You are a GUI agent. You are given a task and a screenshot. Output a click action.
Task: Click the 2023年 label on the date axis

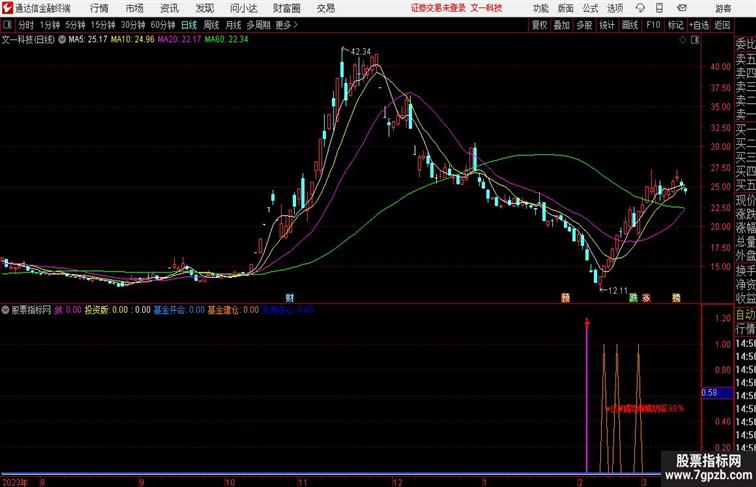[x=15, y=482]
